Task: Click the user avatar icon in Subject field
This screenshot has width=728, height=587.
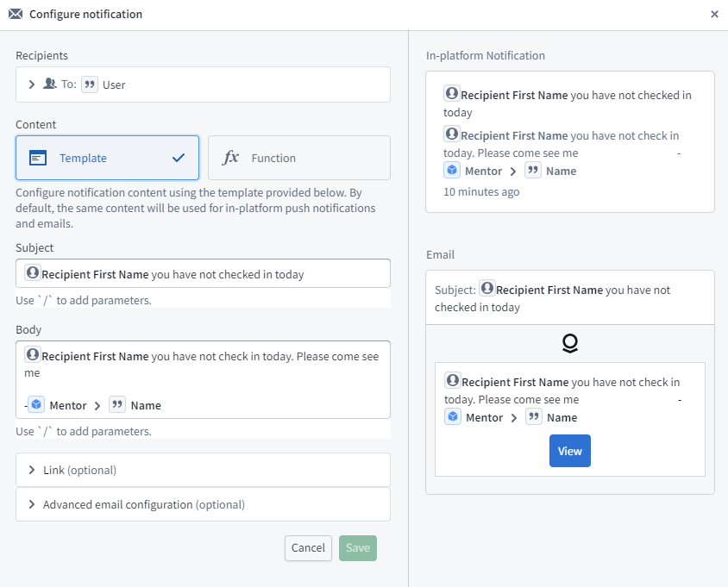Action: (x=33, y=273)
